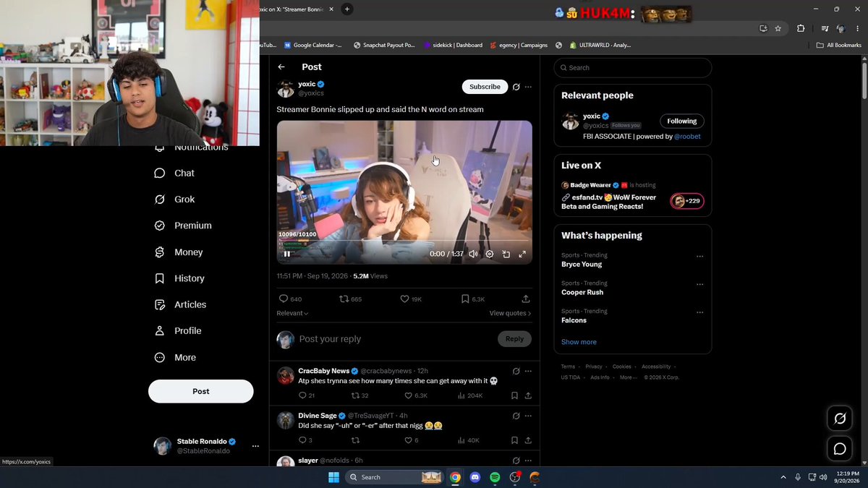868x488 pixels.
Task: Bookmark this page with Chrome's star icon
Action: point(778,28)
